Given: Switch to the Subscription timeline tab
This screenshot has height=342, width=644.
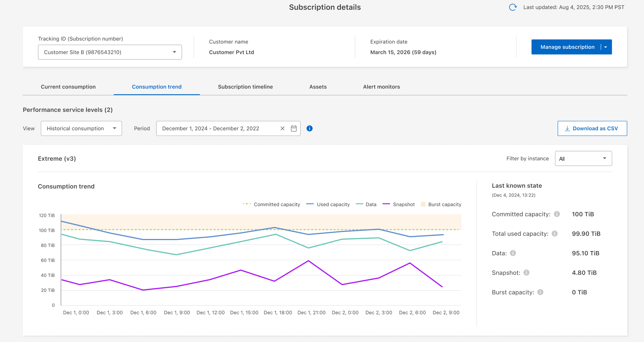Looking at the screenshot, I should [245, 87].
